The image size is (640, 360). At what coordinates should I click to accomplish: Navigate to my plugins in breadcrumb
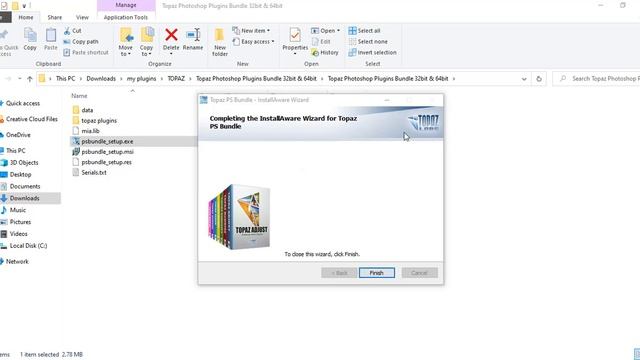click(x=141, y=79)
